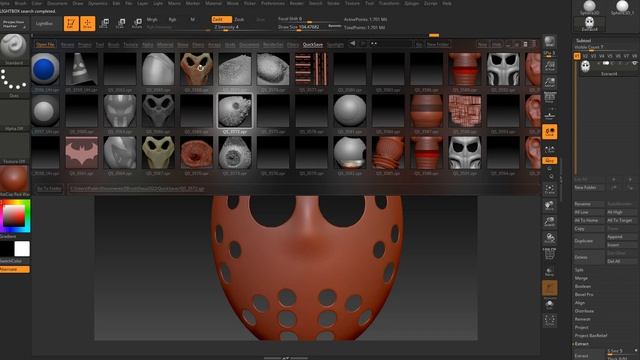Viewport: 640px width, 360px height.
Task: Click the Append button
Action: pos(622,237)
